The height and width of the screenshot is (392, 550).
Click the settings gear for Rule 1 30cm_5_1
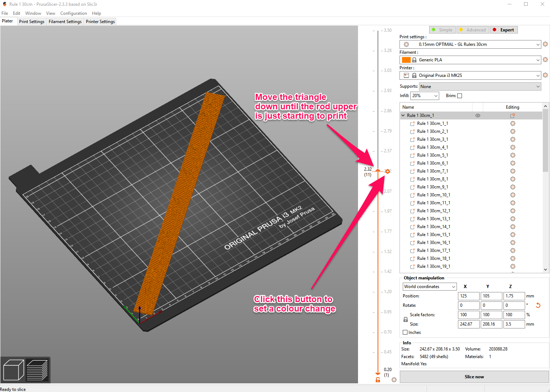pos(512,155)
